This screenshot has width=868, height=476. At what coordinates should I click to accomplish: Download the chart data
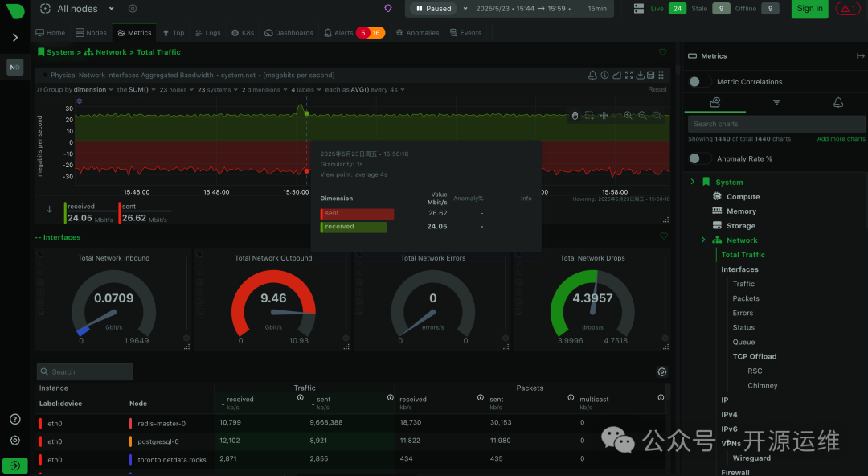pos(640,75)
